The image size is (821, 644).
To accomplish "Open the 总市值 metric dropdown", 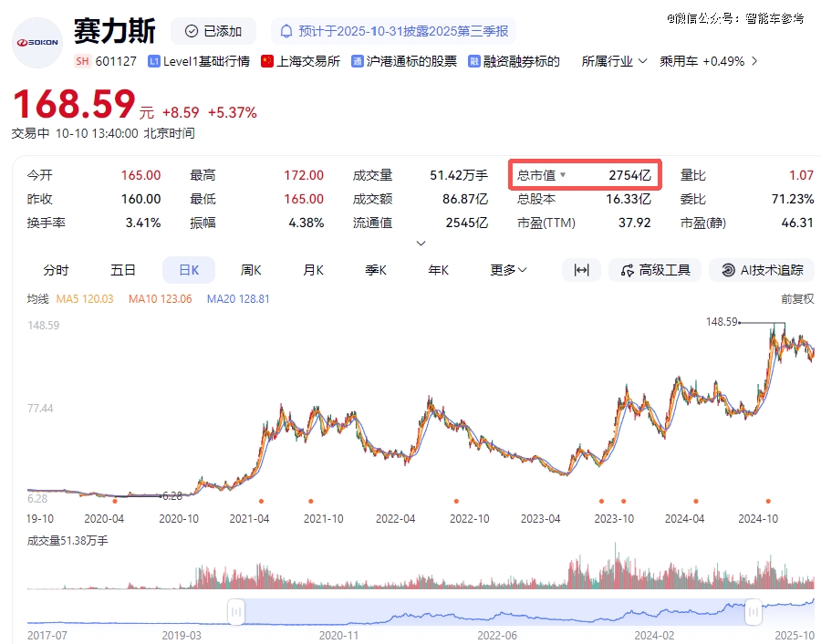I will click(x=563, y=175).
